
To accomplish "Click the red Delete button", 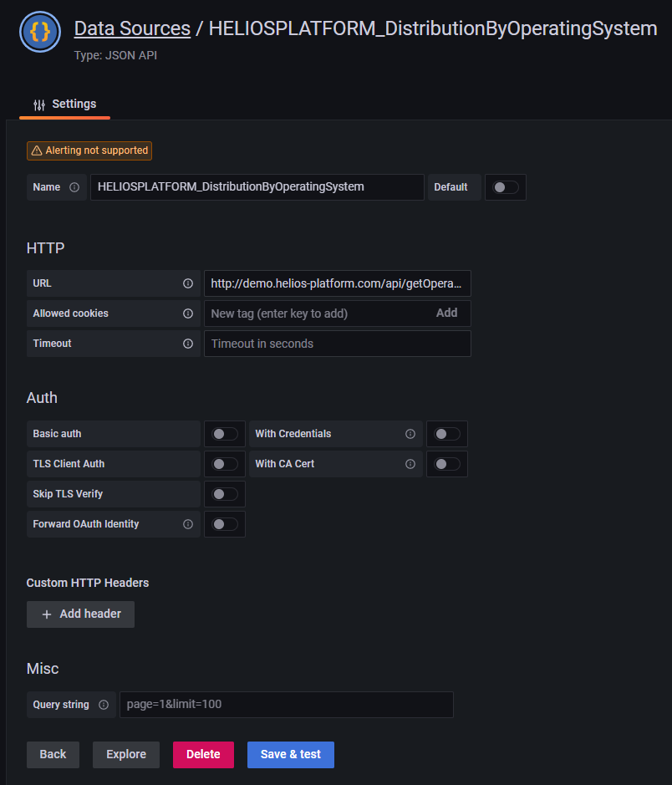I will (203, 754).
